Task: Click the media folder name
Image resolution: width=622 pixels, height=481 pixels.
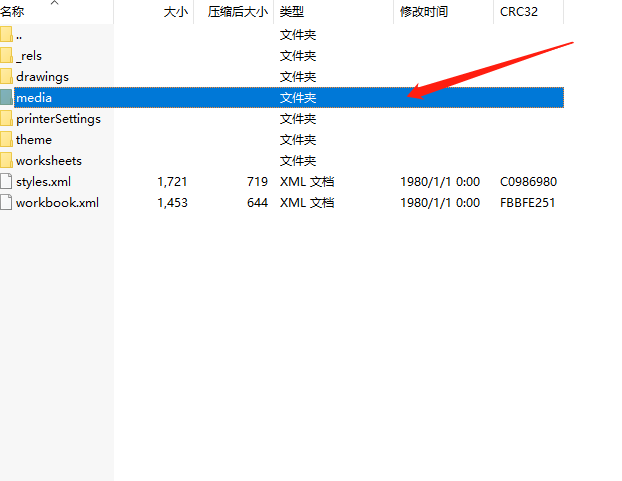Action: 34,98
